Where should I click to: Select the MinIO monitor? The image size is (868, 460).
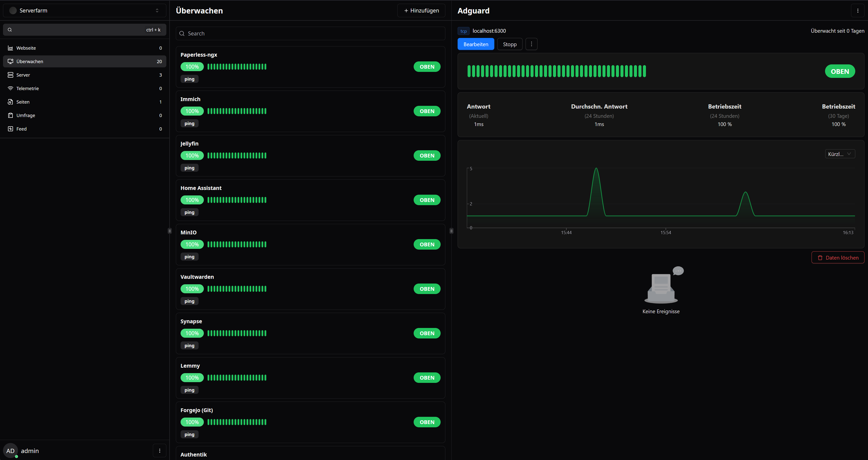coord(310,245)
